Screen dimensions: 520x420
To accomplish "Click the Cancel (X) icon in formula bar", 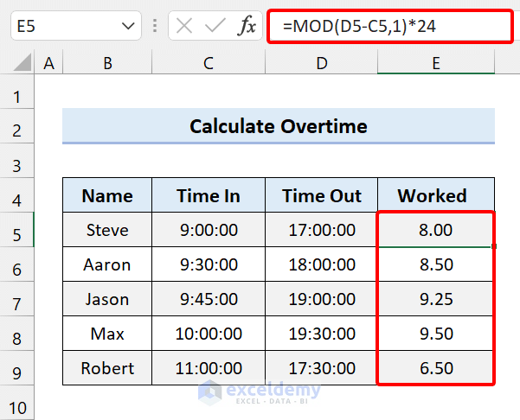I will pos(184,26).
